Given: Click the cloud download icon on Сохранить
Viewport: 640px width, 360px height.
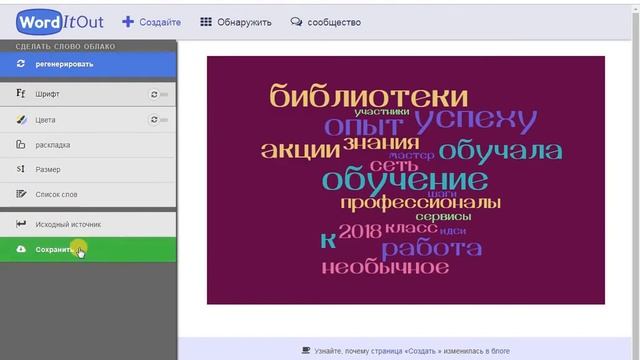Looking at the screenshot, I should (21, 249).
